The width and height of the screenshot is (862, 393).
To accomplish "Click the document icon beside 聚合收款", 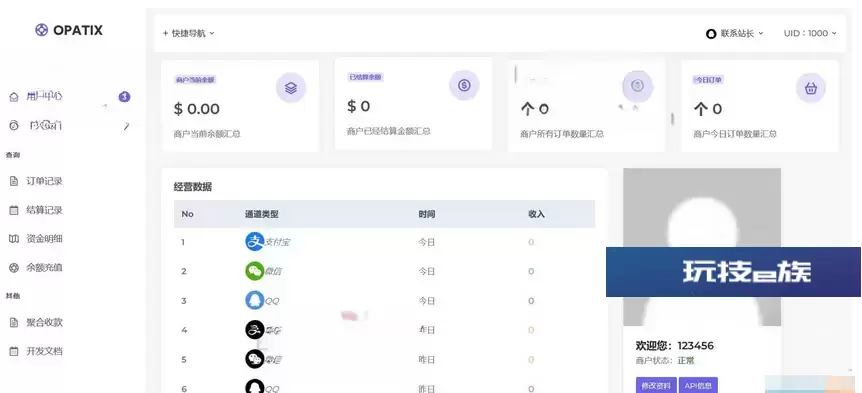I will 14,322.
